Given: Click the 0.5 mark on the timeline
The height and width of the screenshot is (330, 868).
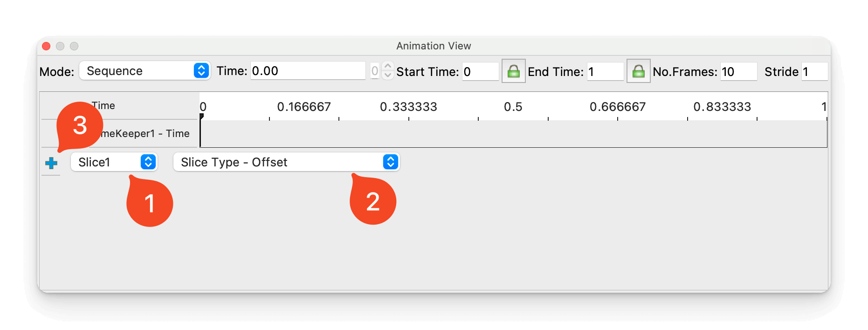Looking at the screenshot, I should click(x=513, y=106).
